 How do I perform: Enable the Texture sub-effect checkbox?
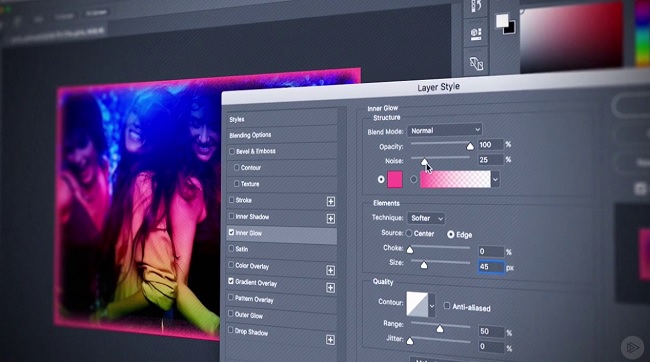(236, 183)
